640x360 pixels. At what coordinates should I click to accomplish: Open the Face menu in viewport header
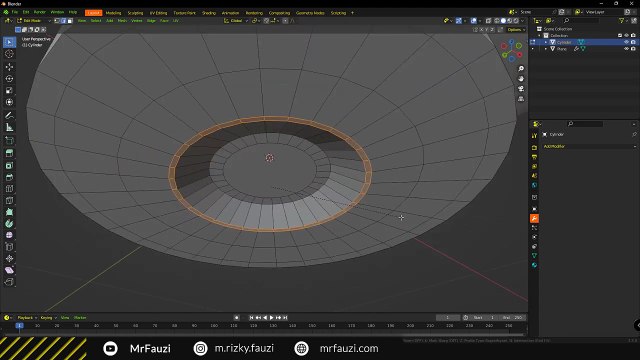pyautogui.click(x=164, y=20)
